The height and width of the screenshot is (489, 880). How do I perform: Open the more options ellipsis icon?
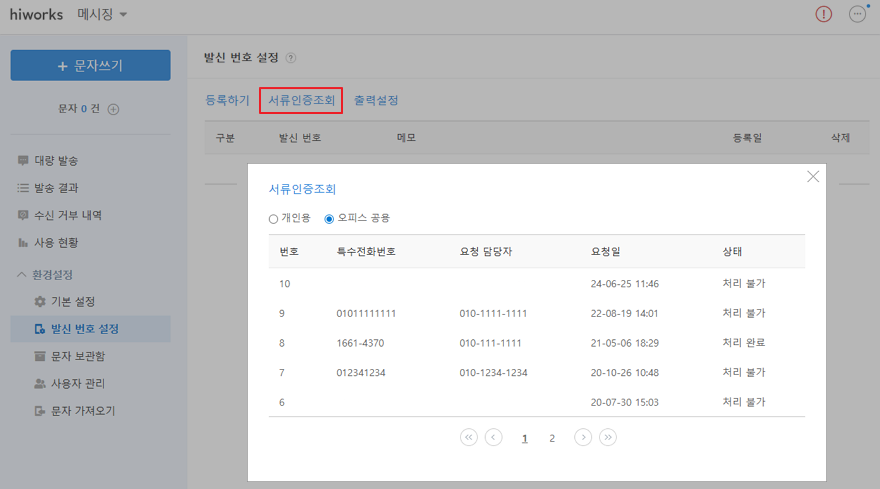[857, 14]
